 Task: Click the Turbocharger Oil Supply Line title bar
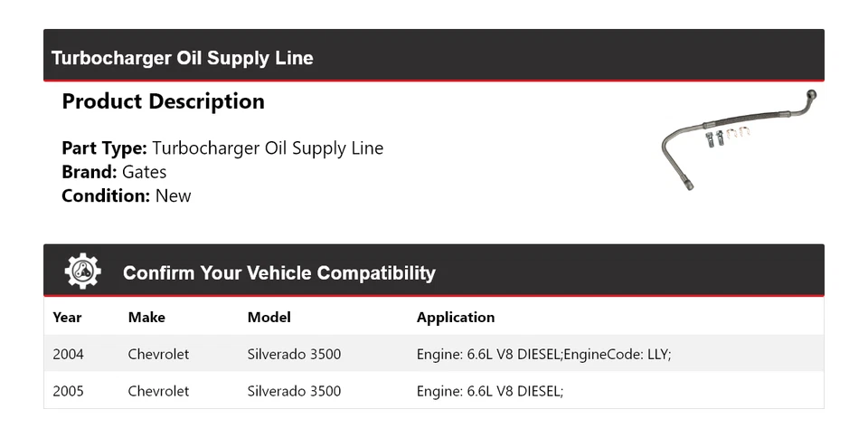[x=183, y=58]
